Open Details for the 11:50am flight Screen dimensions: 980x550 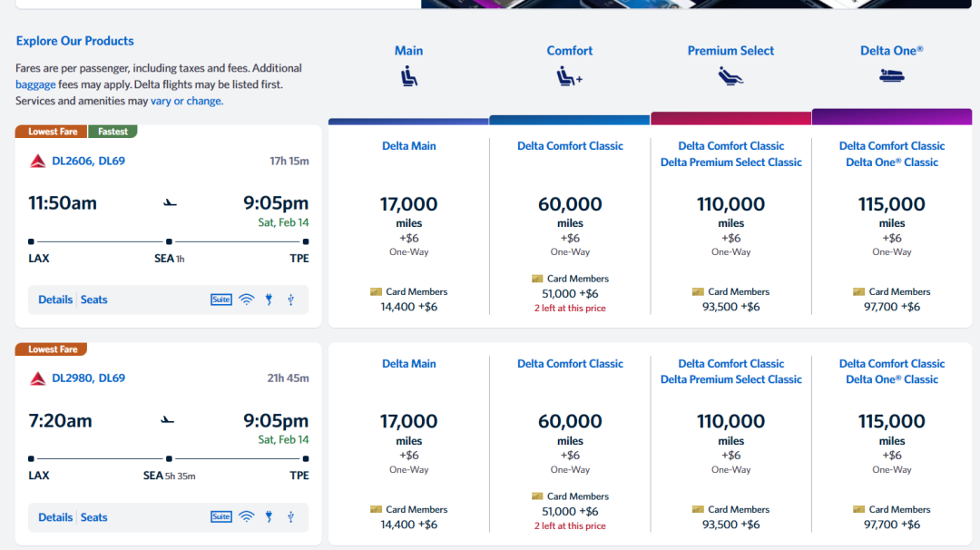coord(55,300)
